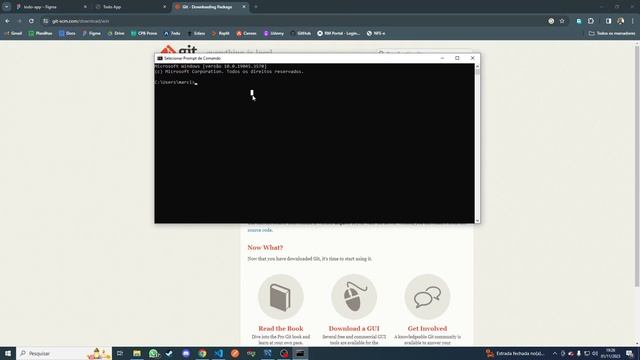This screenshot has height=360, width=640.
Task: Open File Explorer from the taskbar
Action: [x=137, y=353]
